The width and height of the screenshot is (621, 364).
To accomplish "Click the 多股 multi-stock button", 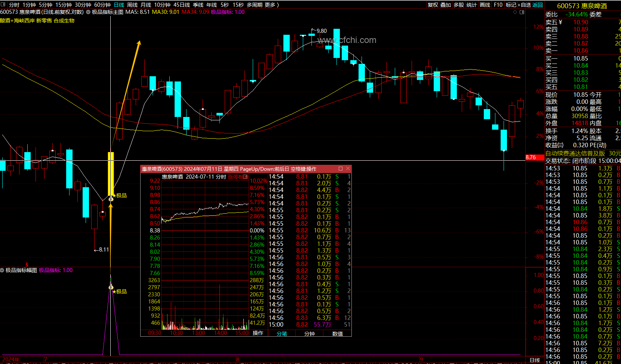I will pos(459,5).
